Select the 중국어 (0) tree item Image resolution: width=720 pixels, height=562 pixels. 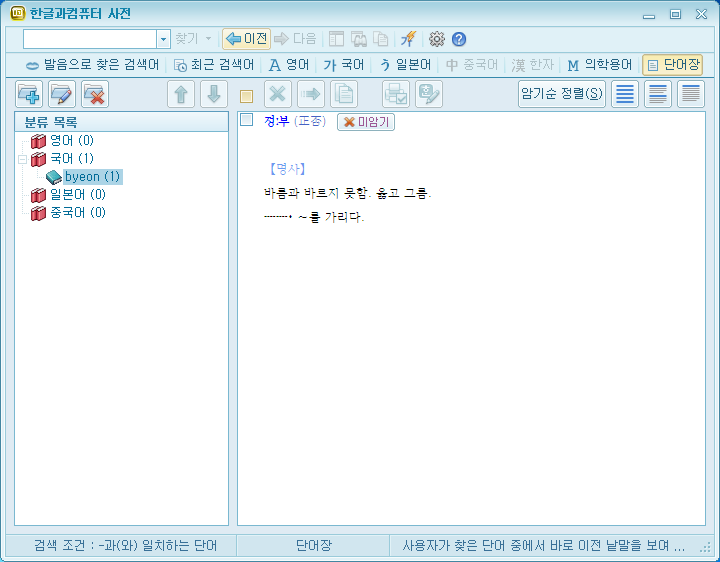(78, 213)
